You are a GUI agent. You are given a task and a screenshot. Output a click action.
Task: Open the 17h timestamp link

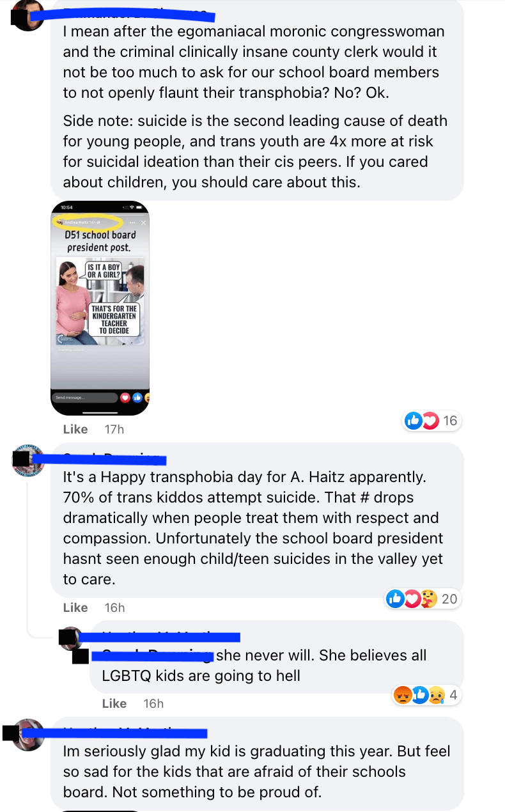click(x=114, y=429)
